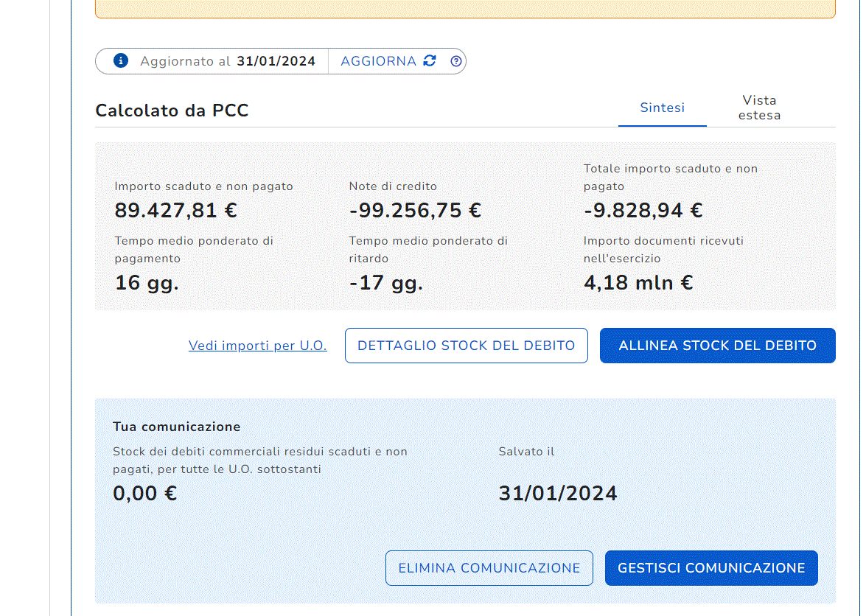The width and height of the screenshot is (866, 616).
Task: Click the -17 gg. average delay value
Action: (x=385, y=283)
